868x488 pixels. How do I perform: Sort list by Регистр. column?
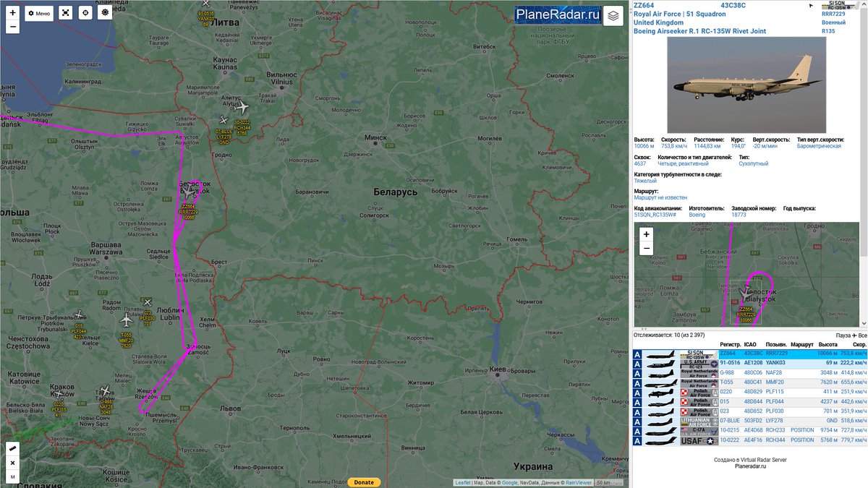(x=730, y=344)
